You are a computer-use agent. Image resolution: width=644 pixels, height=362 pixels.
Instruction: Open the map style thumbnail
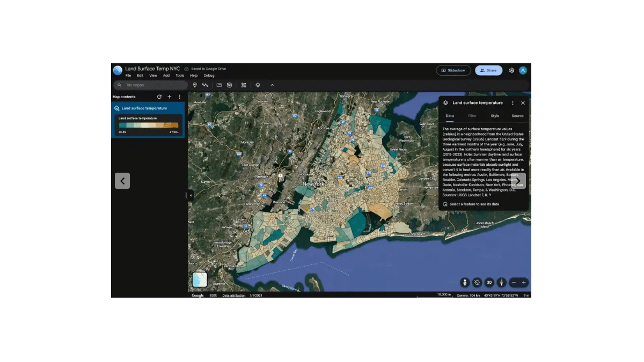[200, 279]
